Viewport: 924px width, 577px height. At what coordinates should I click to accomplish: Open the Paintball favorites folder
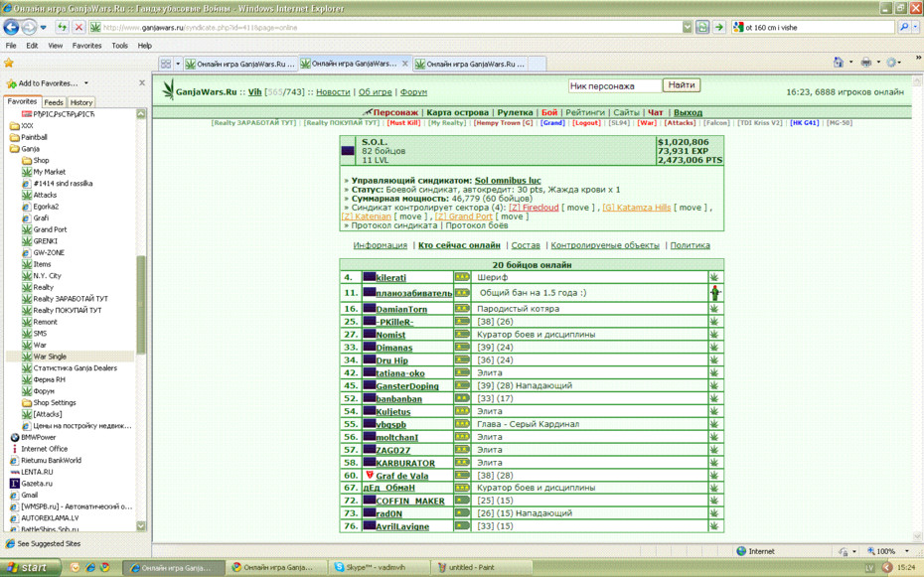28,137
